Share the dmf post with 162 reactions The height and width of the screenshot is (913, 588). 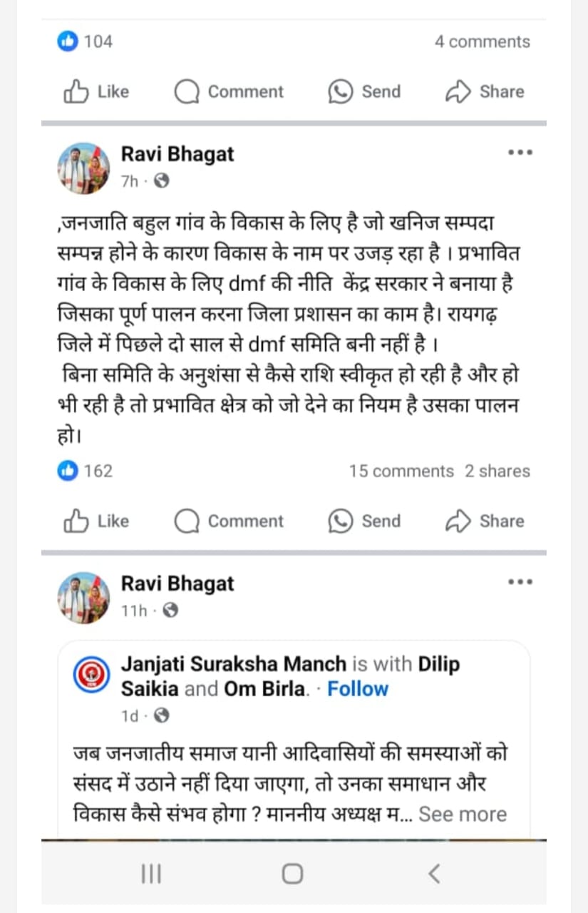[458, 521]
